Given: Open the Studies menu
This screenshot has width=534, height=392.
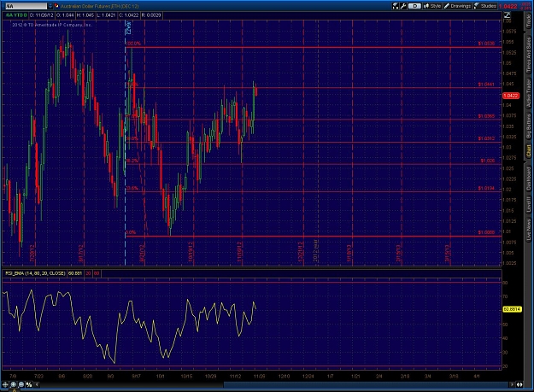Looking at the screenshot, I should [x=485, y=6].
